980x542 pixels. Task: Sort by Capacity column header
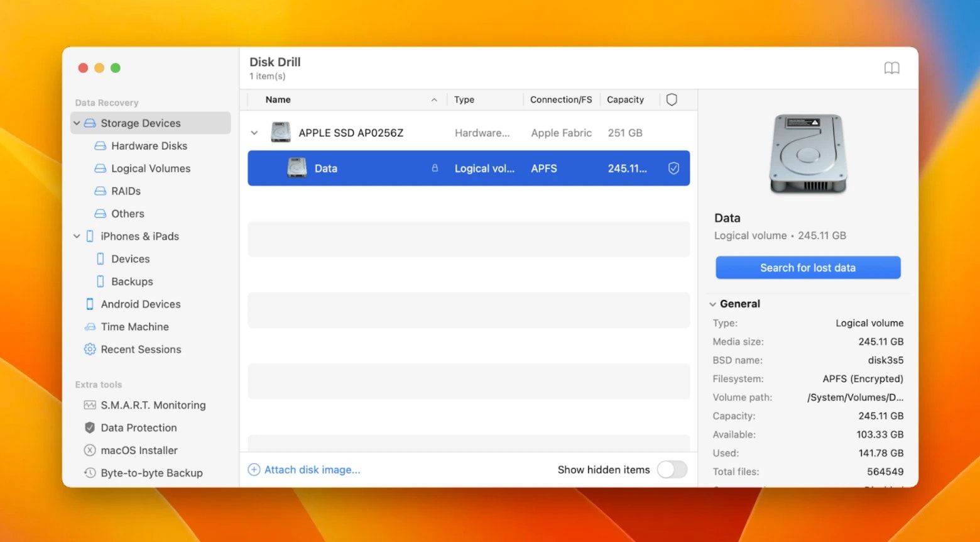[625, 100]
